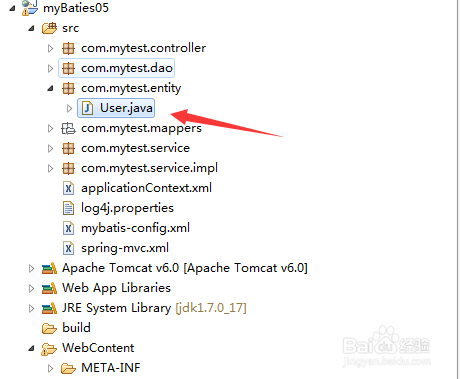The image size is (460, 379).
Task: Expand the com.mytest.dao package
Action: click(x=50, y=69)
